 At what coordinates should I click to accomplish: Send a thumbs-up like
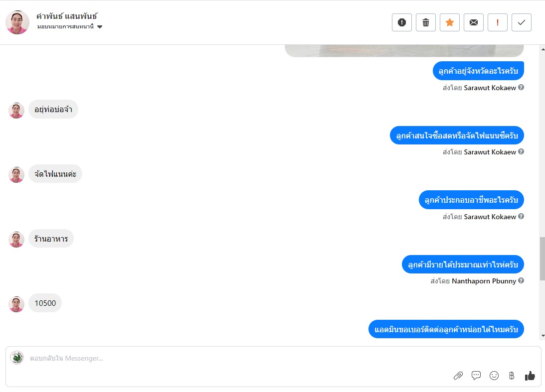pos(530,376)
